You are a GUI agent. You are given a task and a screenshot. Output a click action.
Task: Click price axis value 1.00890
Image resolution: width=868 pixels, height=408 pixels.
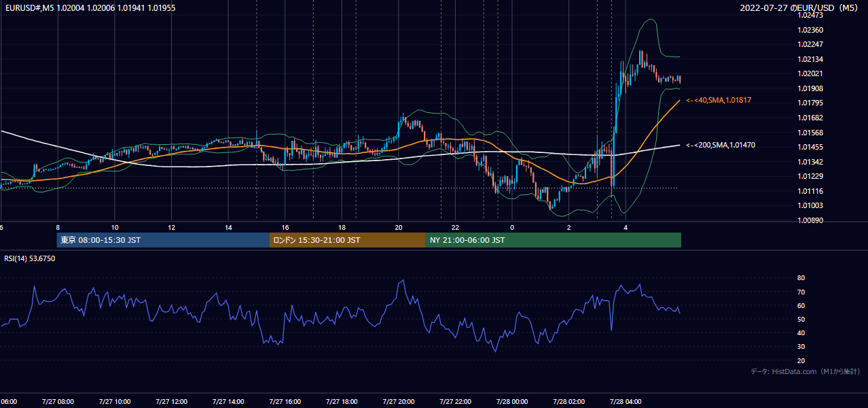tap(810, 220)
